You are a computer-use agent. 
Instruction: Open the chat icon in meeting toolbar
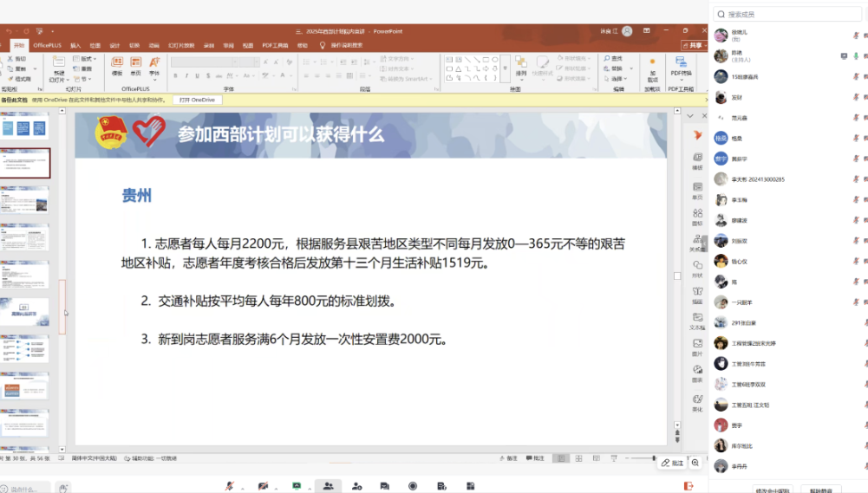384,486
